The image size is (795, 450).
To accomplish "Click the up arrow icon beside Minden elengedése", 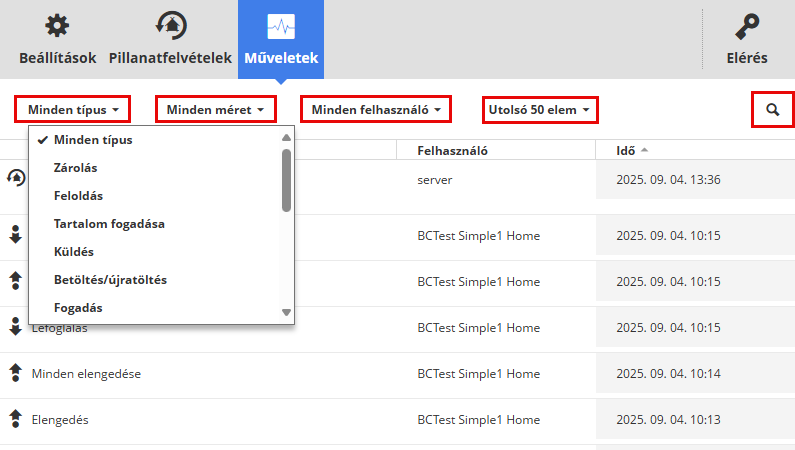I will 15,373.
